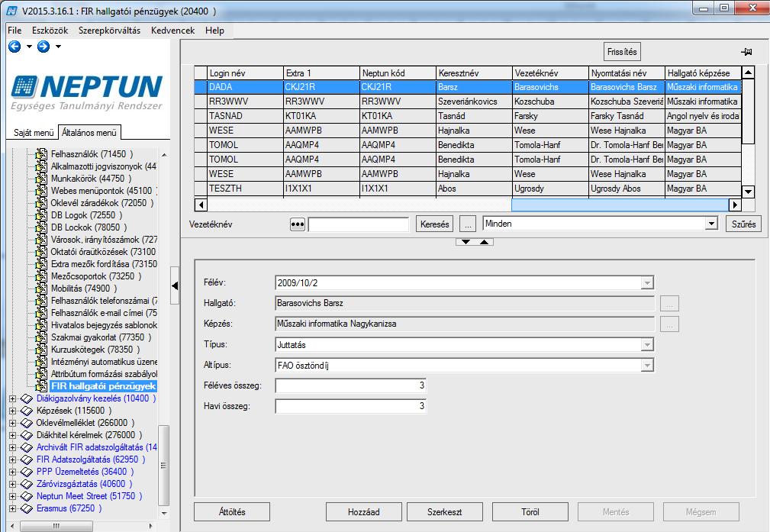Click the DB Lockok (78050) item icon

[42, 227]
